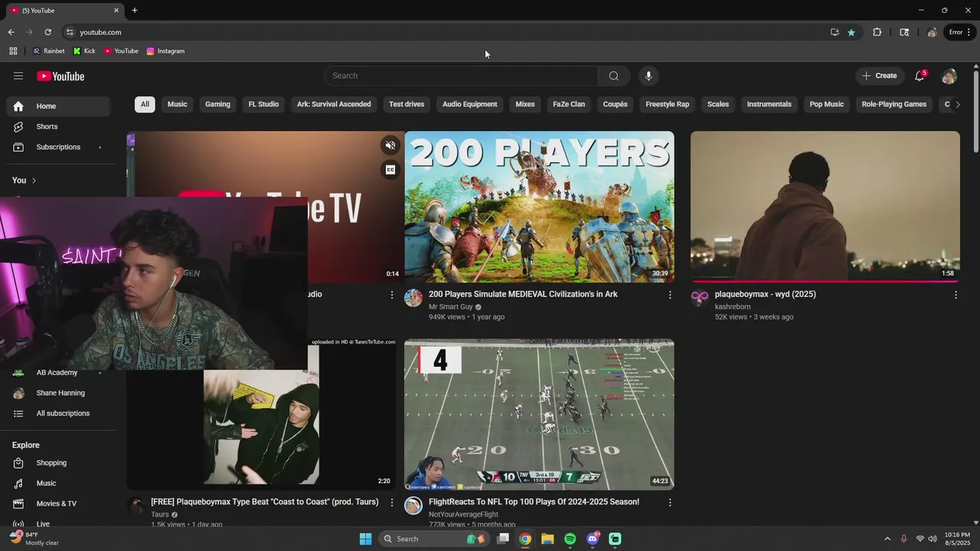Select Ark: Survival Ascended chip
This screenshot has height=551, width=980.
pos(334,104)
